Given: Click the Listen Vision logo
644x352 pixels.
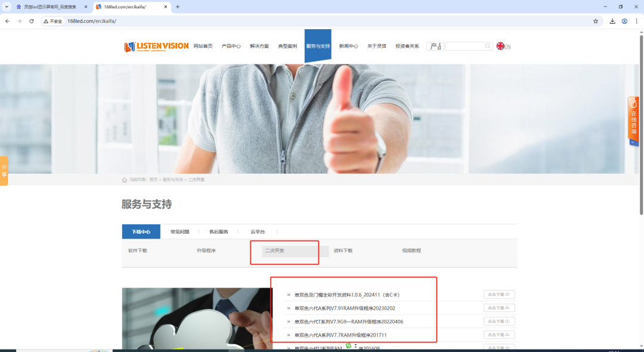Looking at the screenshot, I should pos(156,46).
